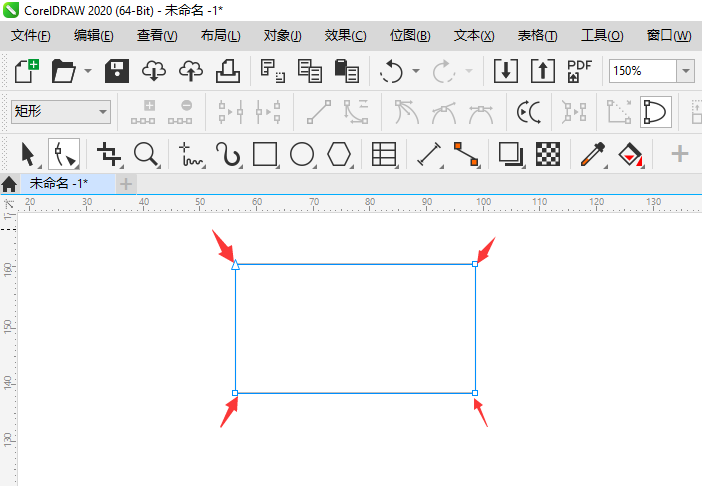
Task: Click the Add nodes icon
Action: [143, 112]
